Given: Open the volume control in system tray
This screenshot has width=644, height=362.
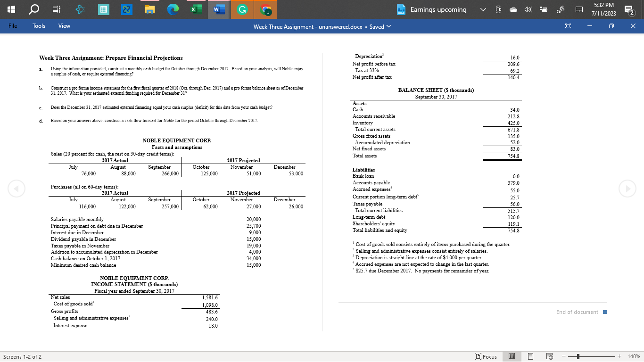Looking at the screenshot, I should click(528, 9).
